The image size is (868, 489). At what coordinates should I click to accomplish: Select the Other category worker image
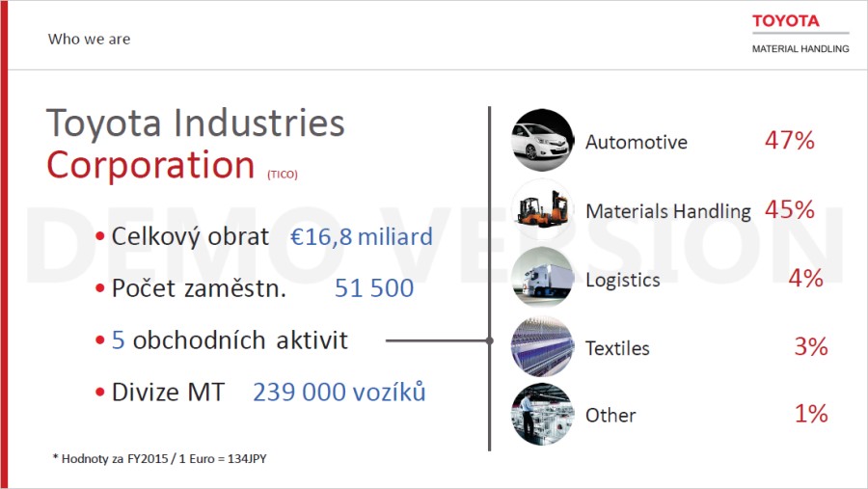click(x=542, y=414)
